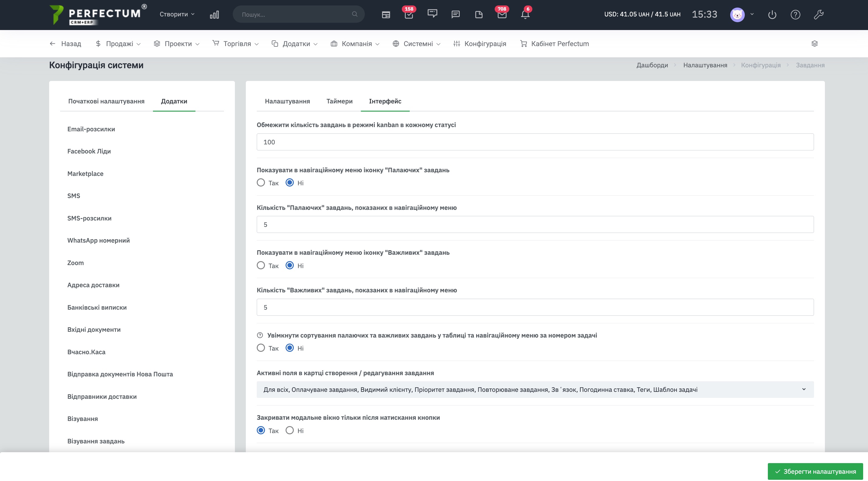
Task: Switch to the Налаштування tab
Action: click(287, 101)
